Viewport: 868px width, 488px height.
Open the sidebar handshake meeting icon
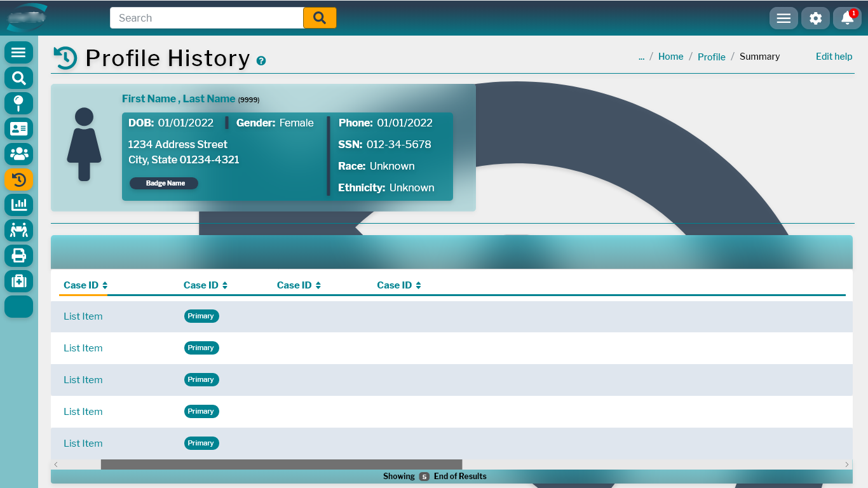point(18,230)
